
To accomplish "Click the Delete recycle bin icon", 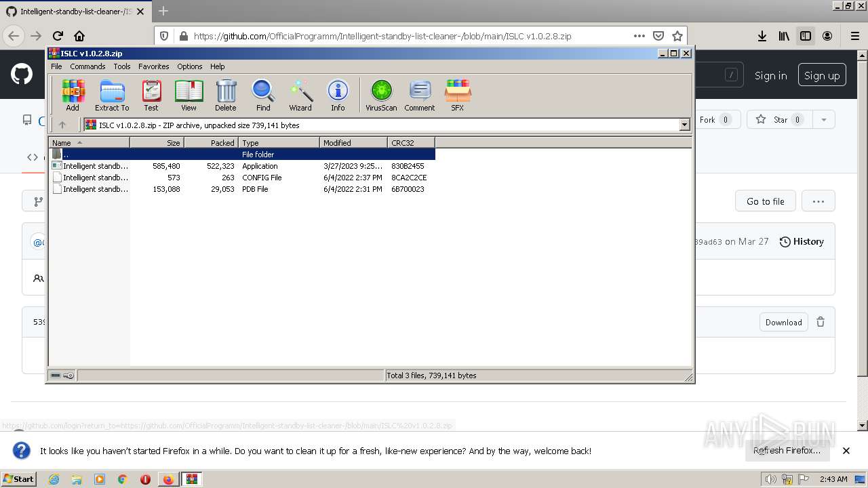I will coord(226,95).
